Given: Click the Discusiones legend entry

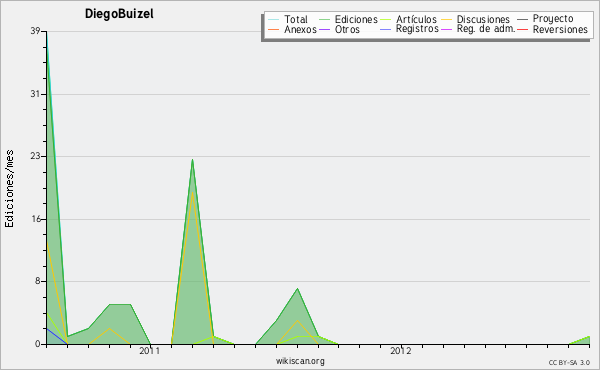Looking at the screenshot, I should coord(475,19).
